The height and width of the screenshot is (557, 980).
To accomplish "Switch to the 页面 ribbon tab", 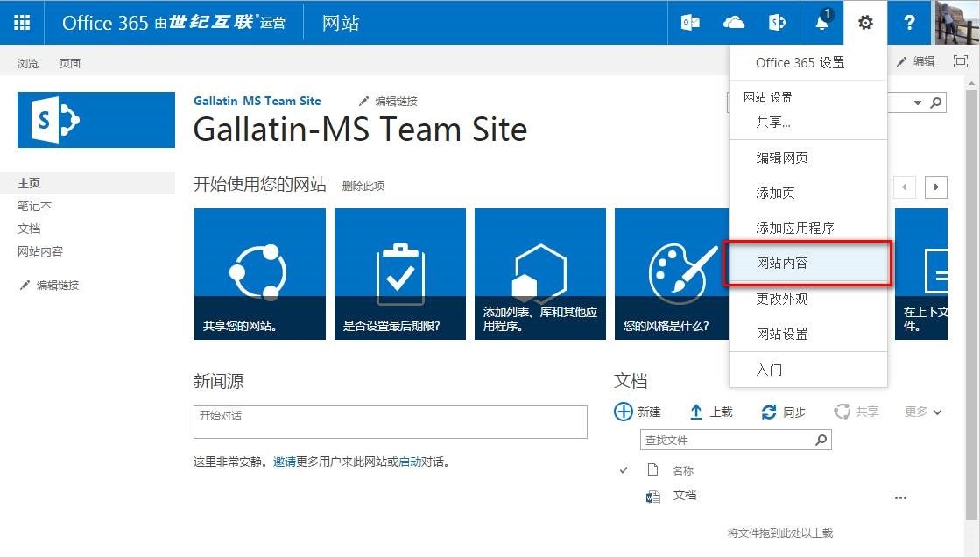I will pyautogui.click(x=70, y=63).
